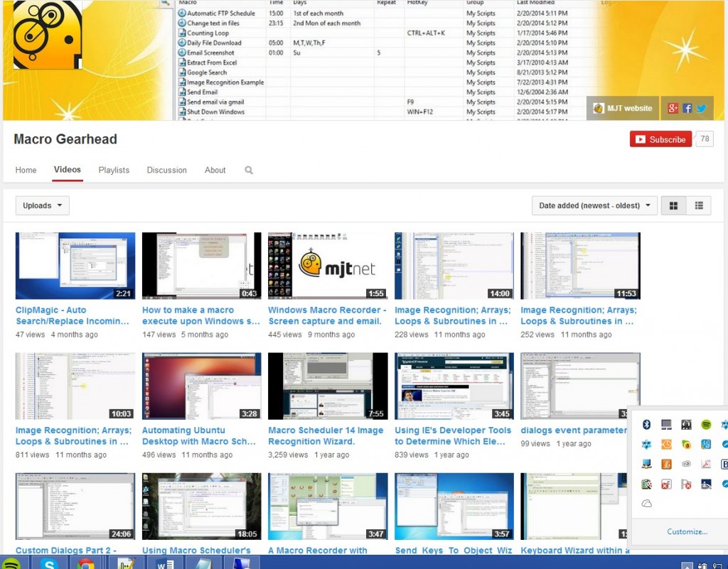Click Customize link in tray popup
The height and width of the screenshot is (569, 728).
[687, 531]
